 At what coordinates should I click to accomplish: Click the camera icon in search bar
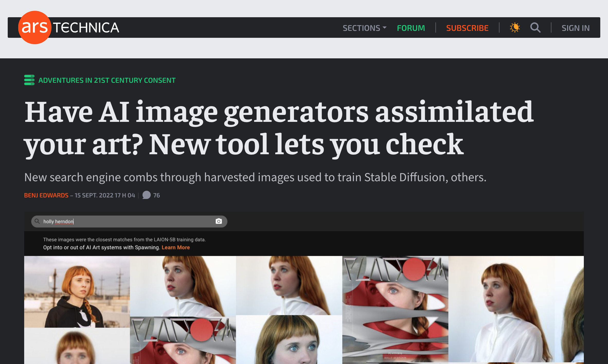point(219,221)
